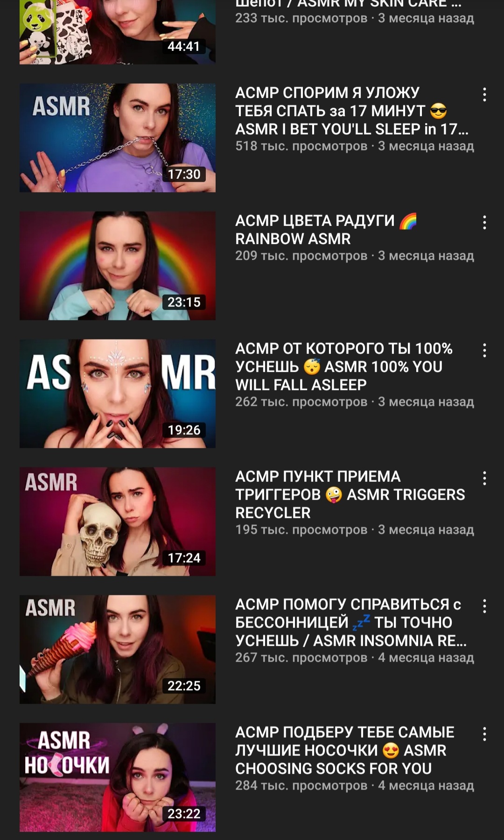Viewport: 504px width, 840px height.
Task: Open the skull thumbnail video
Action: click(118, 522)
